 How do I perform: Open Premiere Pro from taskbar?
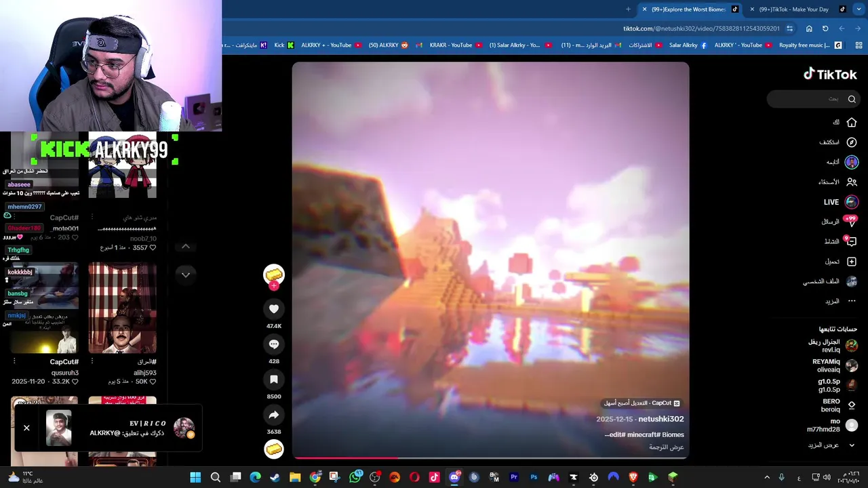coord(514,477)
